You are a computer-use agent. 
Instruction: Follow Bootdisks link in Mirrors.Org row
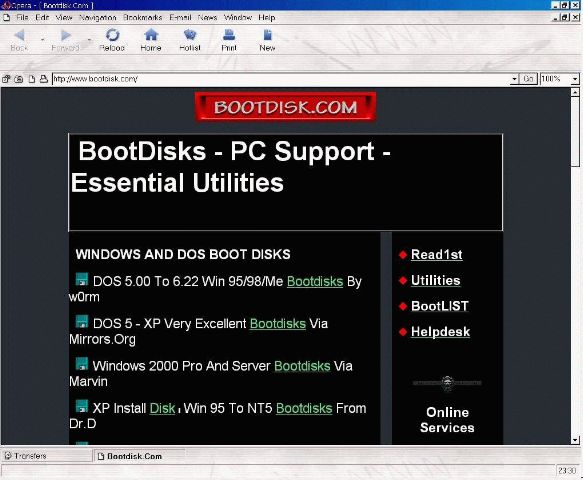pyautogui.click(x=278, y=324)
